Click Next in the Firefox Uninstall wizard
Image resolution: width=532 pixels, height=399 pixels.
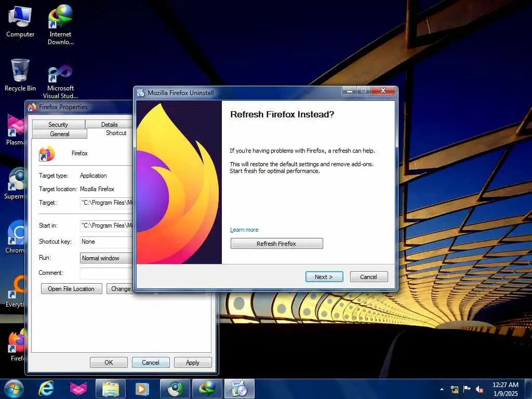324,277
